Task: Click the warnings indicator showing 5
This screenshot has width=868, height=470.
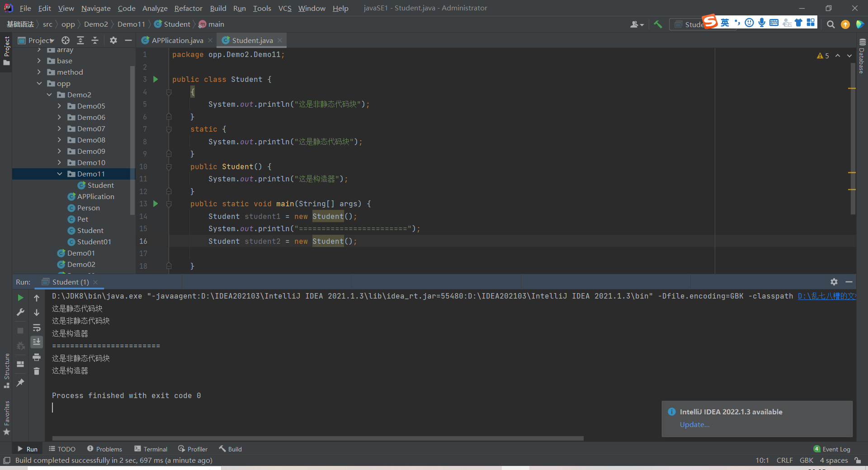Action: coord(823,56)
